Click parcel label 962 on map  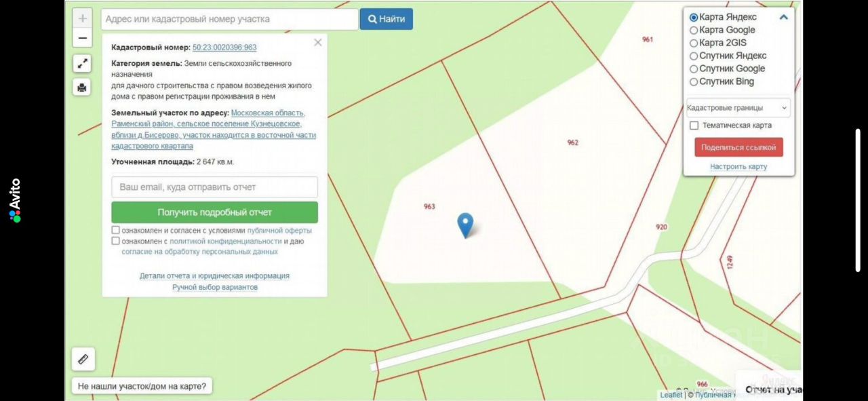(573, 142)
